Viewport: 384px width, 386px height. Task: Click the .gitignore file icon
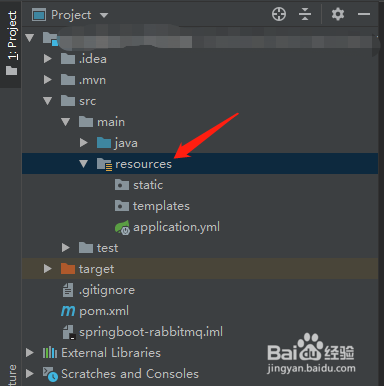click(x=68, y=290)
